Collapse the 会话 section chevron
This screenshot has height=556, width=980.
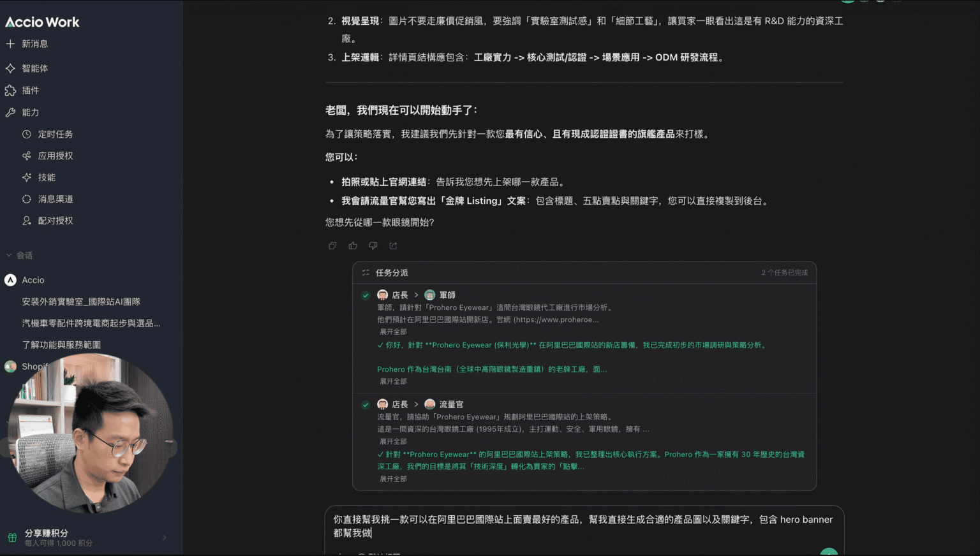[x=9, y=255]
